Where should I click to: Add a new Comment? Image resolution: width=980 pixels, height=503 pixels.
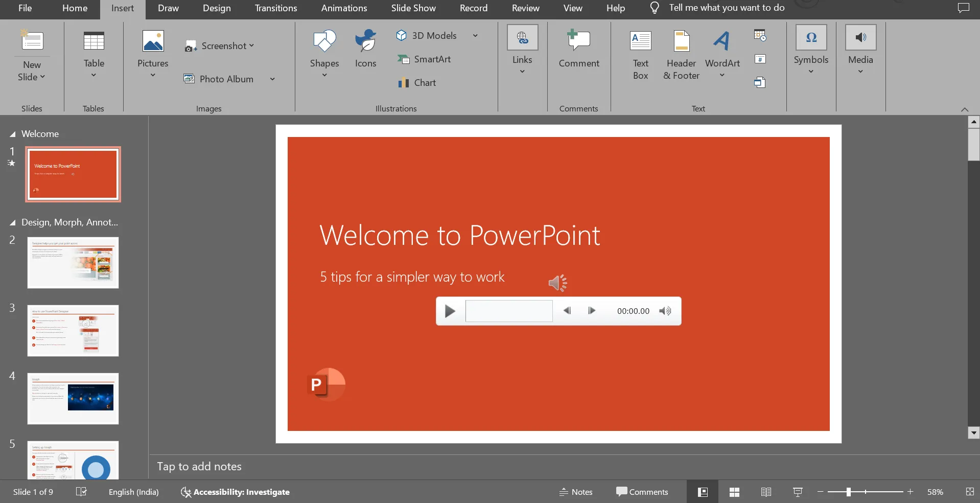pyautogui.click(x=579, y=49)
